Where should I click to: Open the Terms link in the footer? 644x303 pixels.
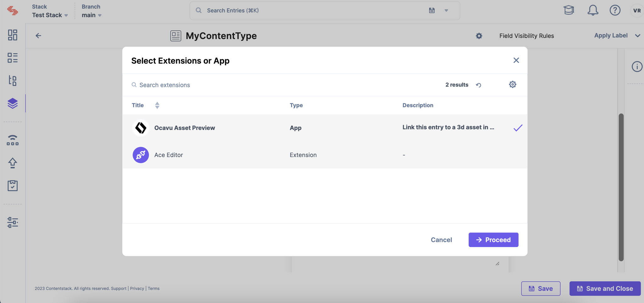(x=153, y=289)
